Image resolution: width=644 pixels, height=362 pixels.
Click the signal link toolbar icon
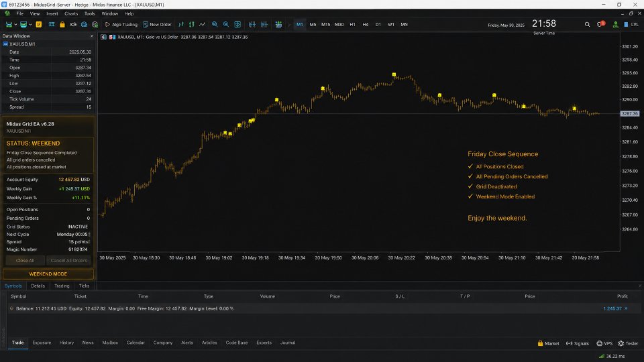[x=73, y=25]
